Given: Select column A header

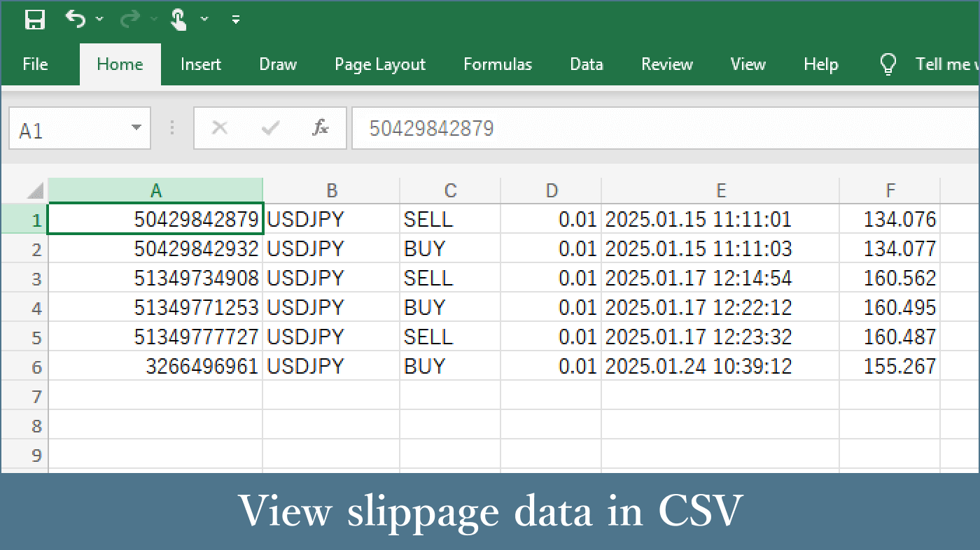Looking at the screenshot, I should pos(155,190).
